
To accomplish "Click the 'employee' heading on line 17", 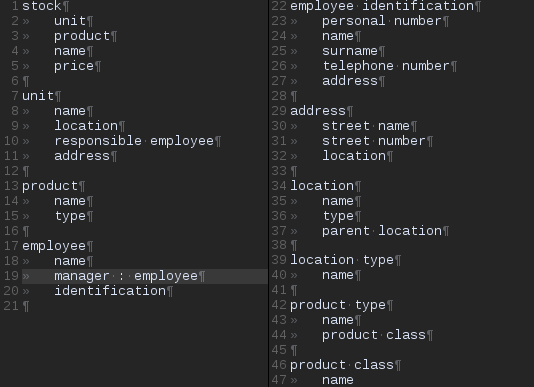I will pos(54,246).
